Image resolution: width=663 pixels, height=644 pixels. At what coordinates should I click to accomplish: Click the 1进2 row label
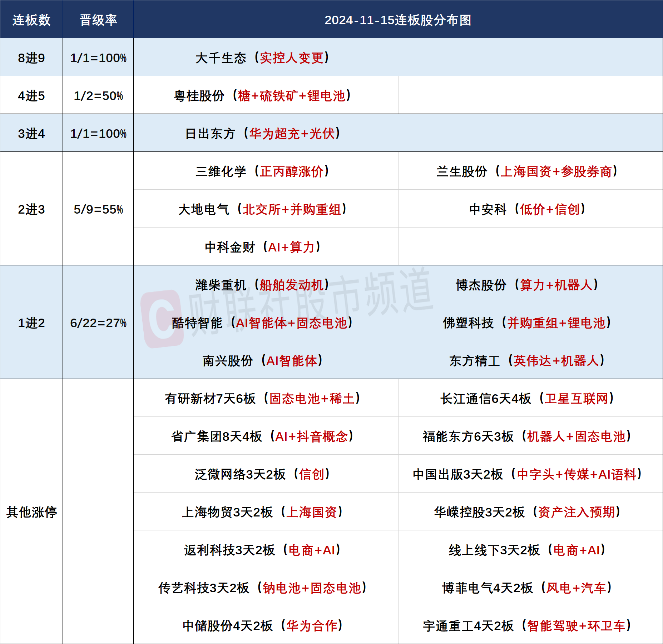[x=31, y=323]
